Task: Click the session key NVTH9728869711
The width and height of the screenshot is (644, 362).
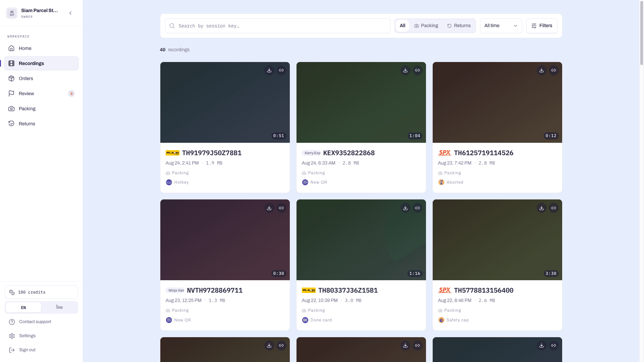Action: (x=215, y=290)
